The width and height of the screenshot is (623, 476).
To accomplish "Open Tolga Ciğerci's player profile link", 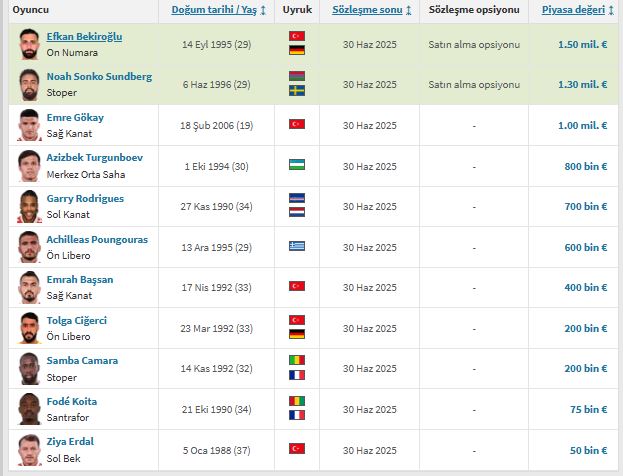I will coord(76,321).
